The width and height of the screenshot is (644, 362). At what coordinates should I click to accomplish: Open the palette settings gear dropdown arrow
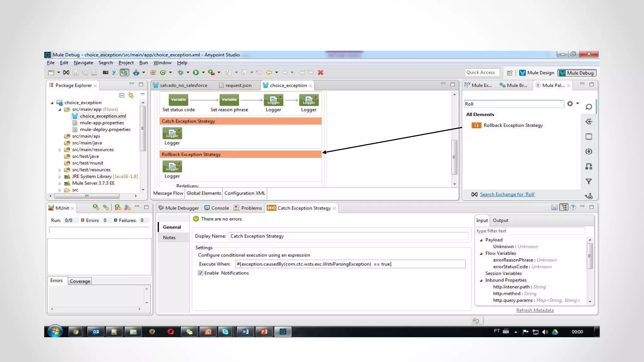coord(578,103)
